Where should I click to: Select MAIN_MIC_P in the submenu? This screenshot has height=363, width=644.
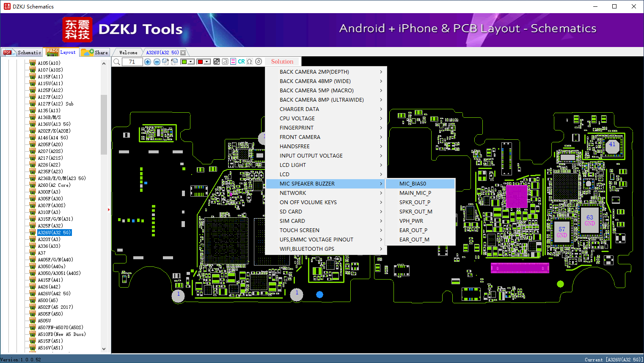pos(421,193)
